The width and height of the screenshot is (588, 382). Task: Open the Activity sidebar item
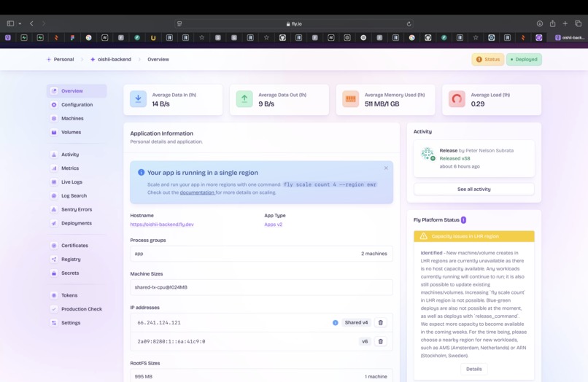click(70, 155)
